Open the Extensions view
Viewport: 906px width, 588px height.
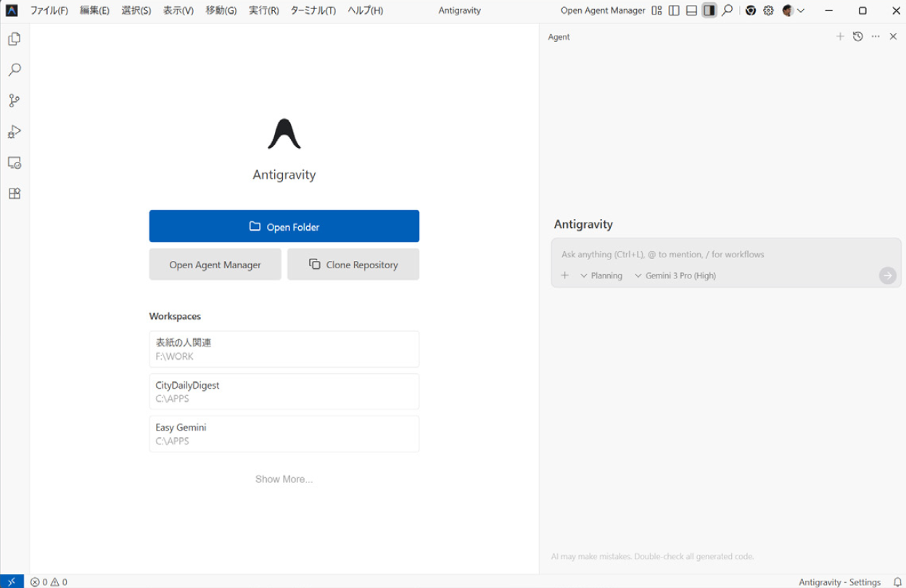15,194
